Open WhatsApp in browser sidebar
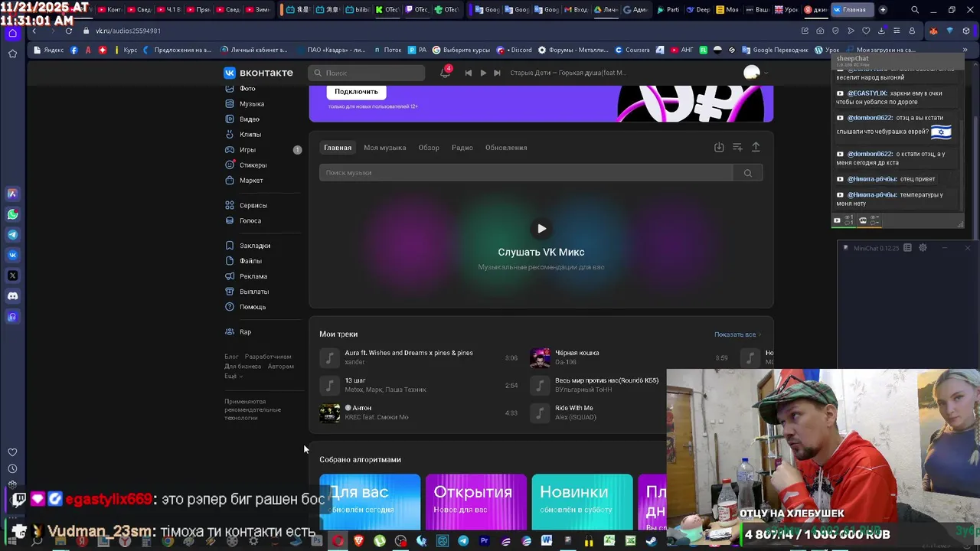 [x=12, y=214]
